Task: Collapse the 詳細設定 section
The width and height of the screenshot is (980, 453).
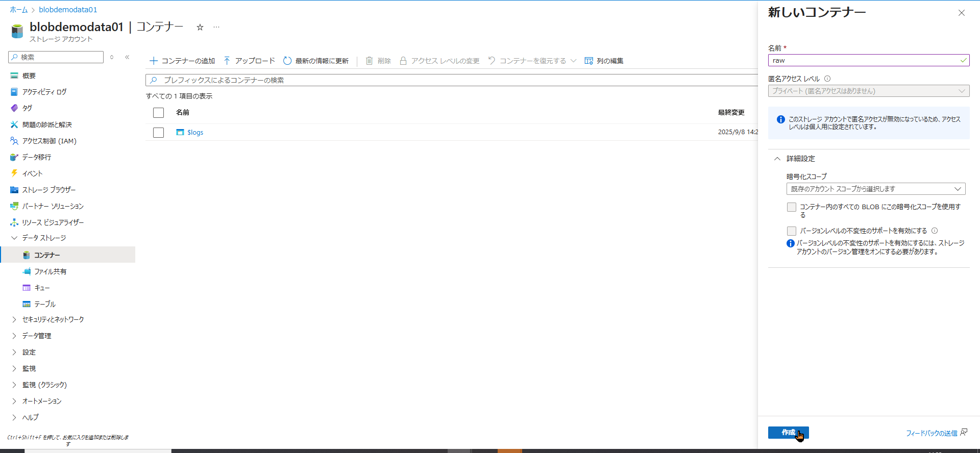Action: [x=777, y=159]
